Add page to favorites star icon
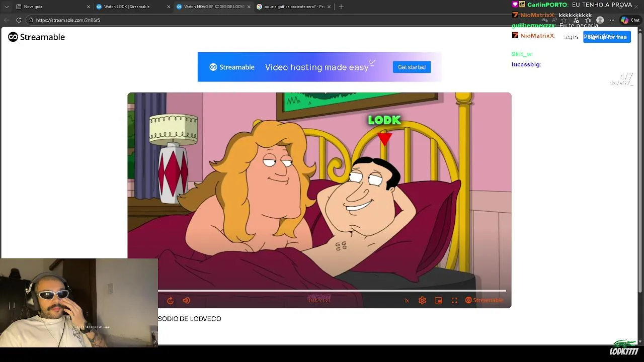Viewport: 644px width, 362px height. [563, 20]
